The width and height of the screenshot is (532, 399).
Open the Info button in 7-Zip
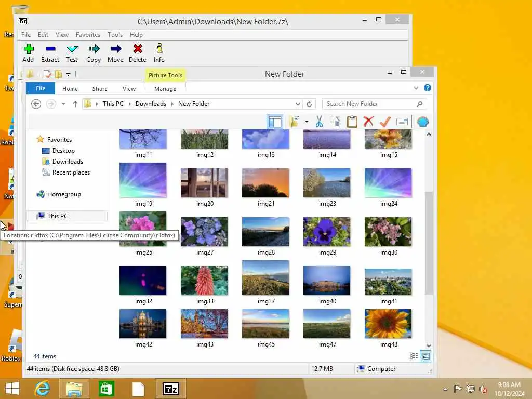click(159, 53)
